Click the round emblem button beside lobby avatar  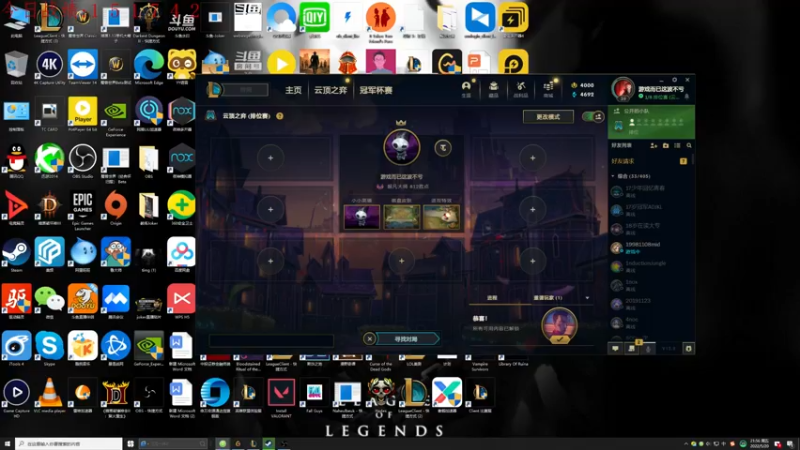point(443,148)
